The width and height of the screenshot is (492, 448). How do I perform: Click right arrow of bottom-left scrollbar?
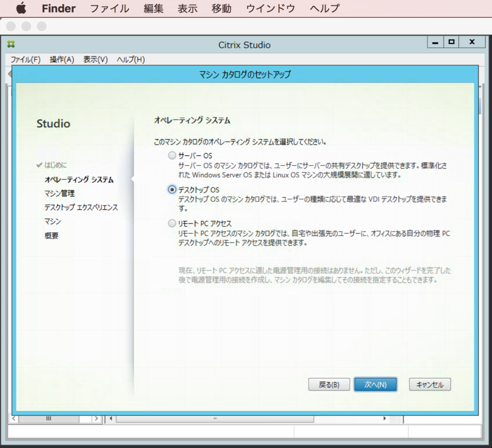click(x=96, y=419)
